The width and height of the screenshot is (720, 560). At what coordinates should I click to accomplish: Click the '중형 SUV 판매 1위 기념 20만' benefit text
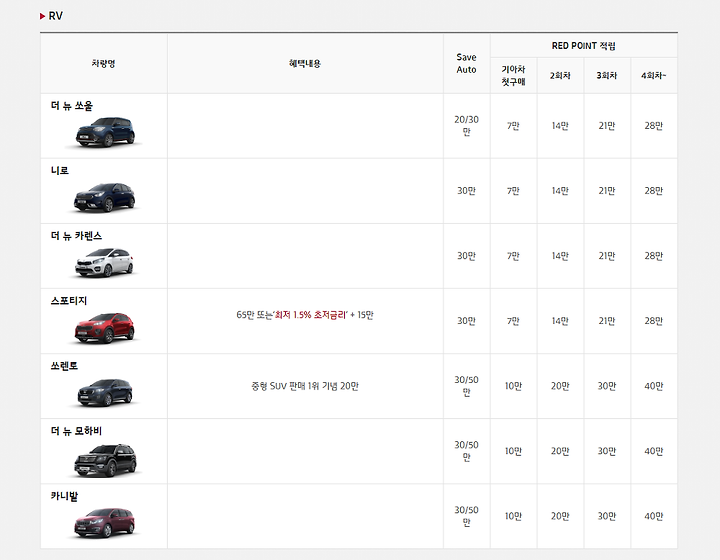point(305,386)
